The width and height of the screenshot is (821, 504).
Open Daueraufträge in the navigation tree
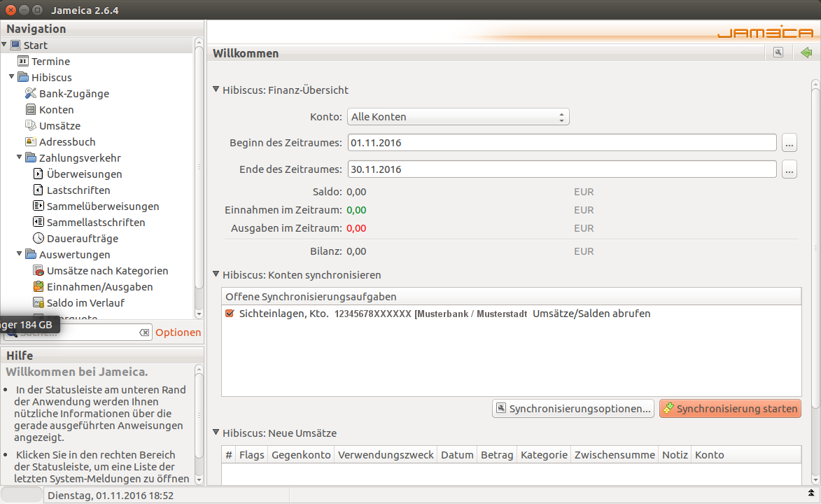83,239
